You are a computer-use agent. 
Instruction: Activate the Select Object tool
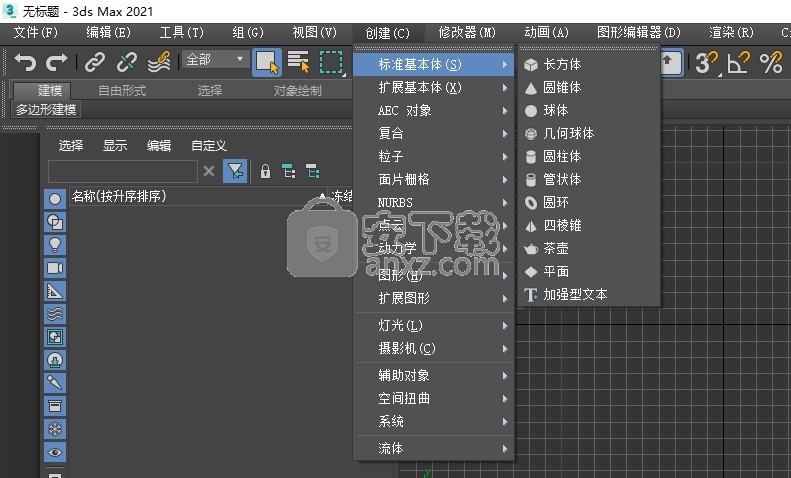tap(267, 63)
